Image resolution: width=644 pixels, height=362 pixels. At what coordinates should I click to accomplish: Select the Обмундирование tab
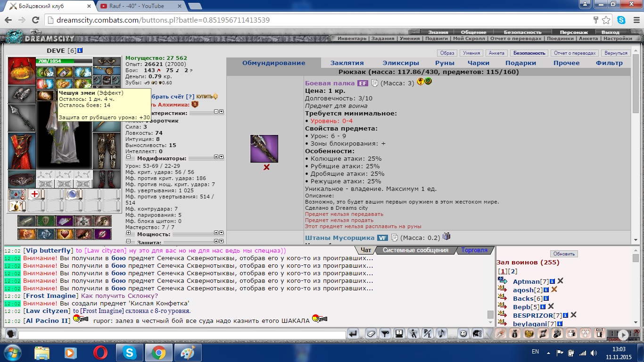click(x=274, y=63)
